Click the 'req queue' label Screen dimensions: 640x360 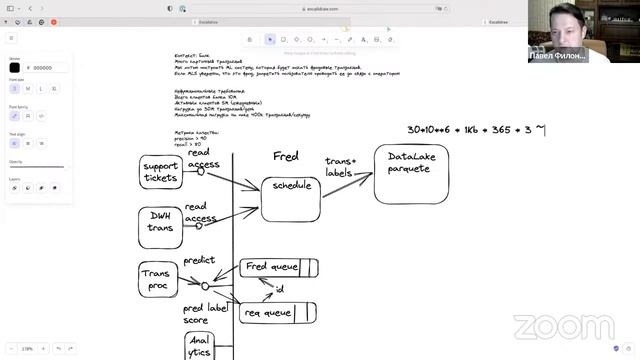click(267, 313)
